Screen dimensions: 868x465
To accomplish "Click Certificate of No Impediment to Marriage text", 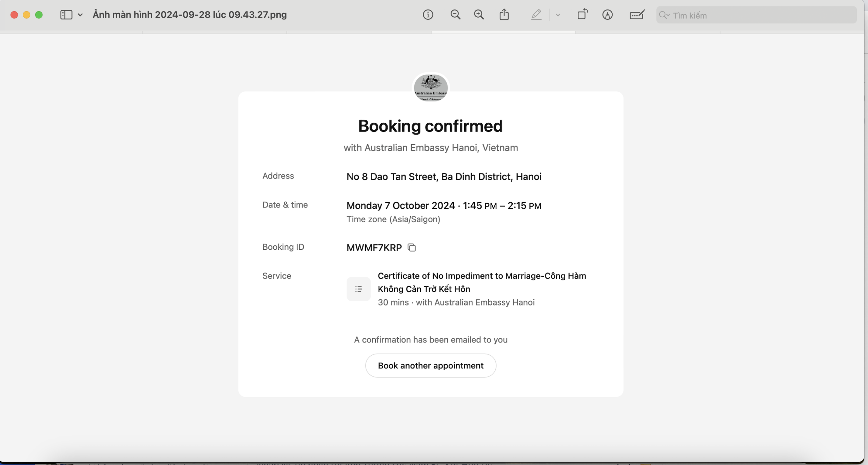I will pos(482,282).
